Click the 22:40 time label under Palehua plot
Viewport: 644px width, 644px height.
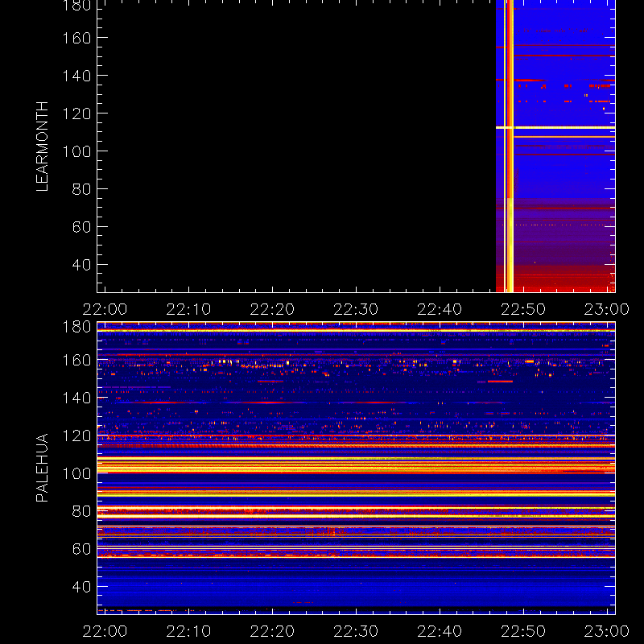click(x=440, y=631)
